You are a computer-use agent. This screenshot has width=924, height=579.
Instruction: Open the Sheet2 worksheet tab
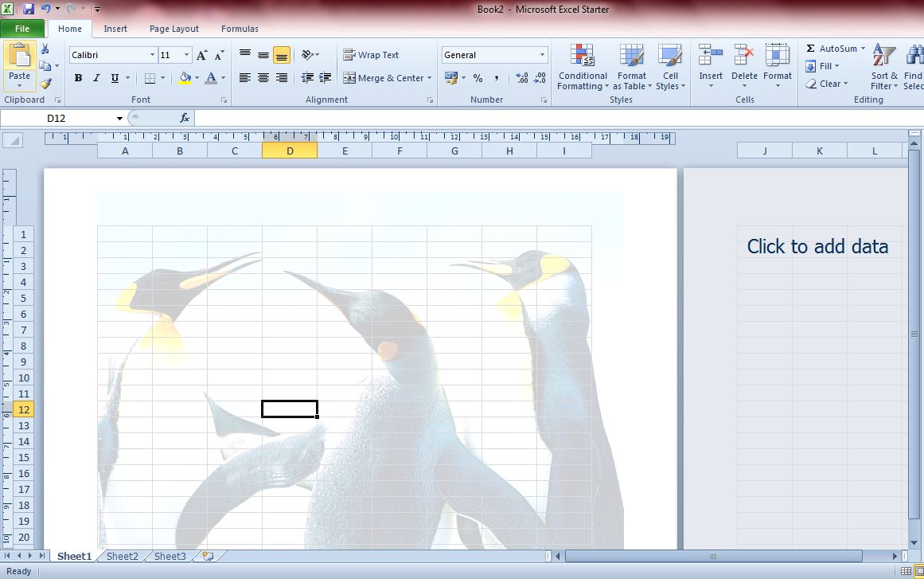pyautogui.click(x=123, y=557)
